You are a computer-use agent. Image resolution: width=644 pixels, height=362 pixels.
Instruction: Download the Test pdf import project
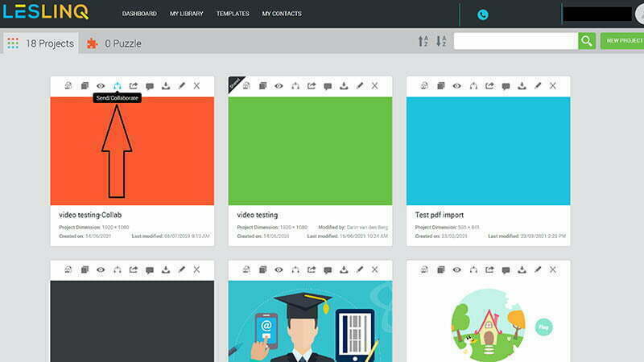pos(522,86)
